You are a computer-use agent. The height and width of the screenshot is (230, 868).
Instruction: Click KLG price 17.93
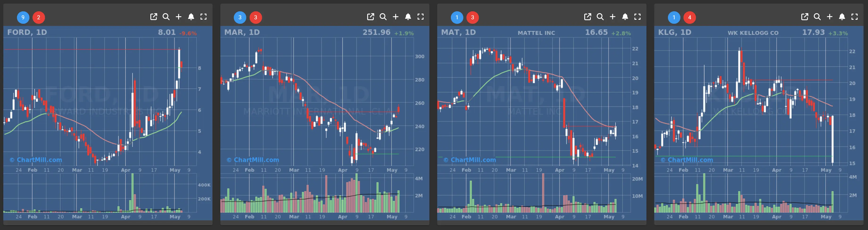(813, 32)
